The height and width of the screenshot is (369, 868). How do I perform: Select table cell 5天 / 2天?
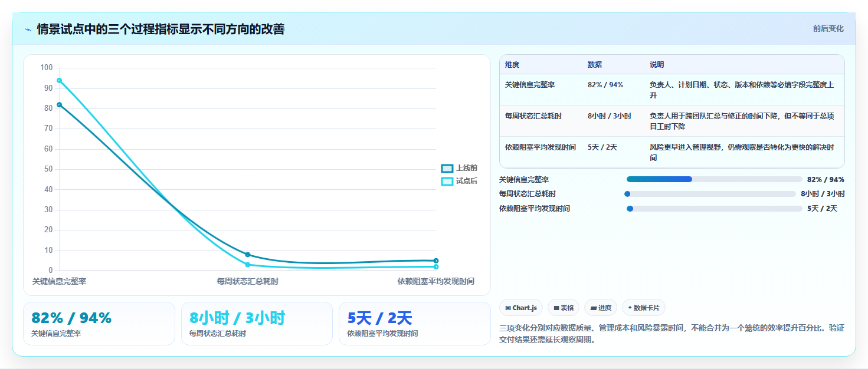pyautogui.click(x=602, y=147)
